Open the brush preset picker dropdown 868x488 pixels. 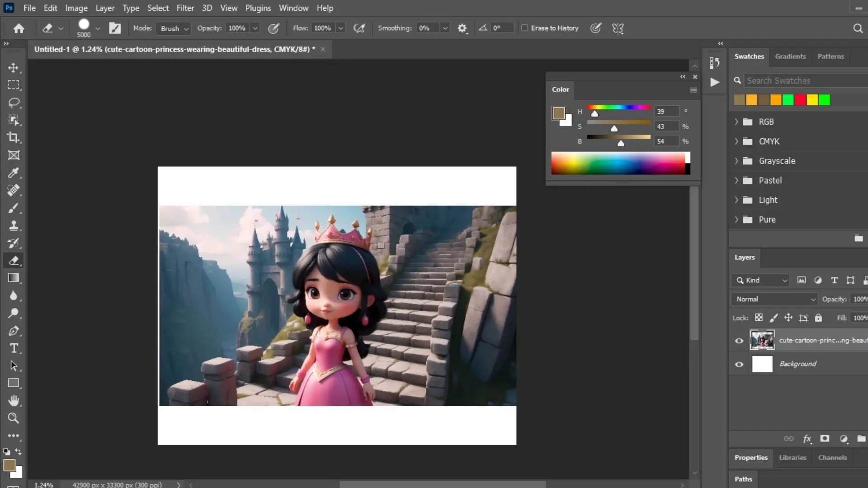(x=98, y=28)
